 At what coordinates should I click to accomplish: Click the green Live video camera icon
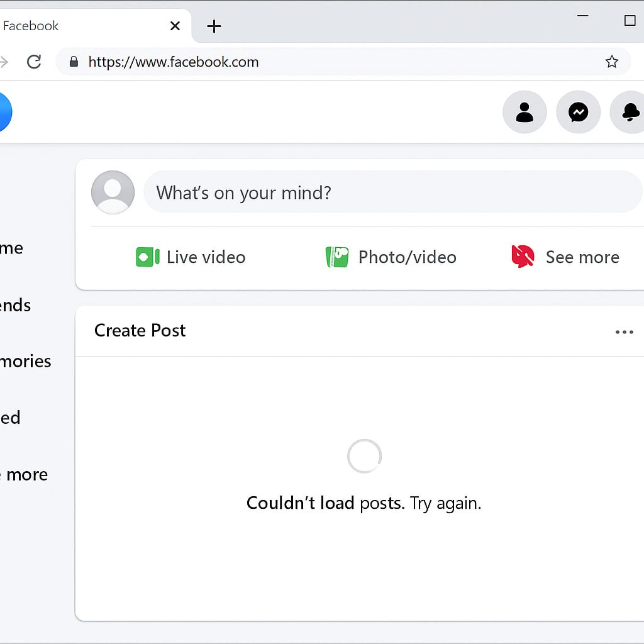tap(148, 257)
